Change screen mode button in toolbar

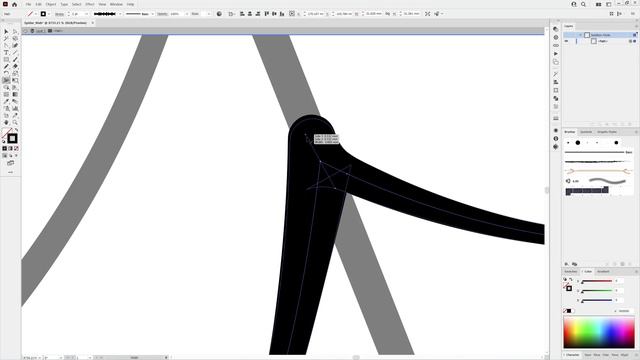[11, 163]
